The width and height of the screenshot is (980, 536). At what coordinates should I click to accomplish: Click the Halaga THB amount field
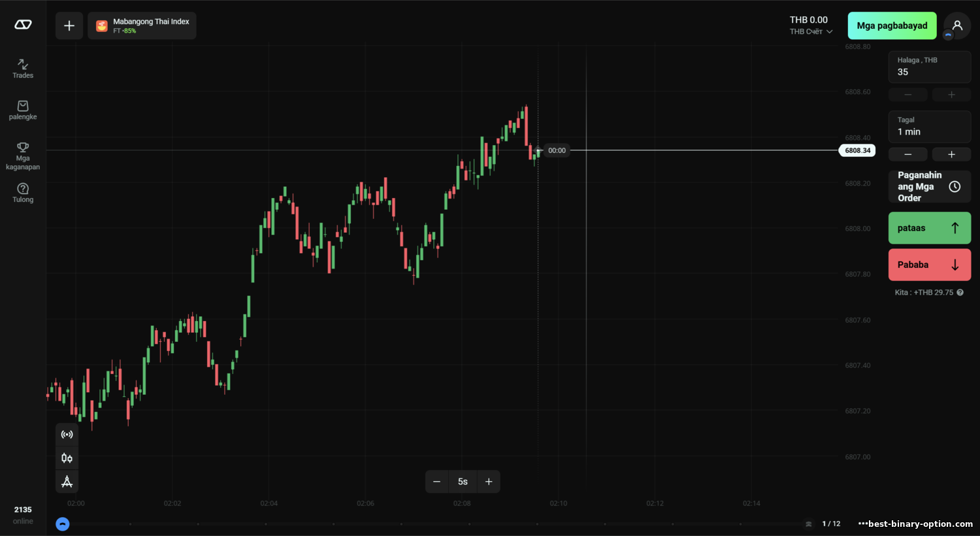[x=929, y=67]
